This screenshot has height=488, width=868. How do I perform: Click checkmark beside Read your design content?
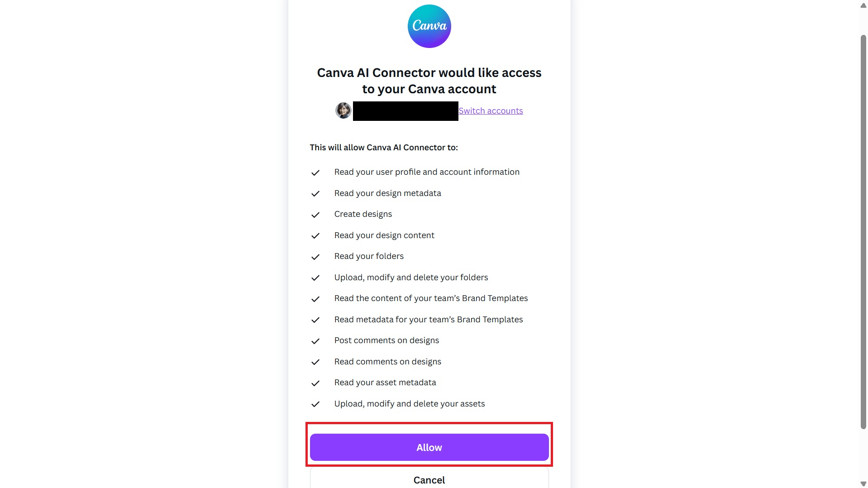pyautogui.click(x=315, y=236)
